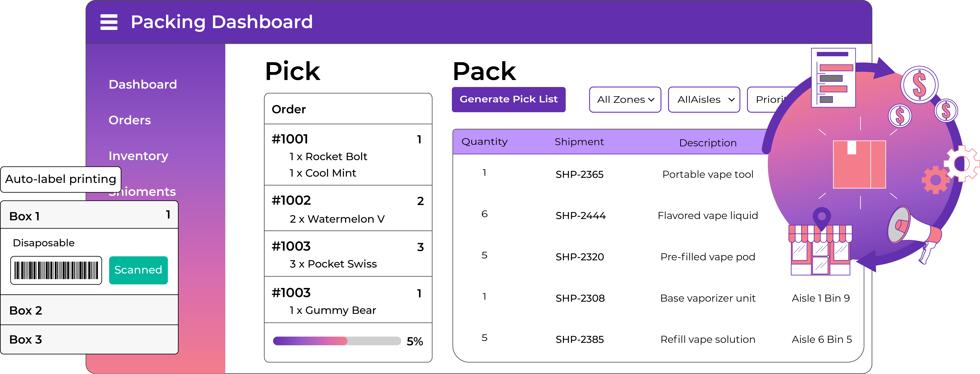Open the hamburger menu icon
This screenshot has width=980, height=374.
pyautogui.click(x=109, y=22)
